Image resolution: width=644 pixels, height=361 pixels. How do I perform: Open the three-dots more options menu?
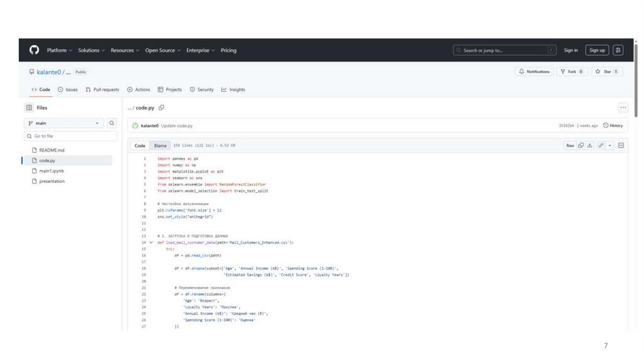coord(623,108)
